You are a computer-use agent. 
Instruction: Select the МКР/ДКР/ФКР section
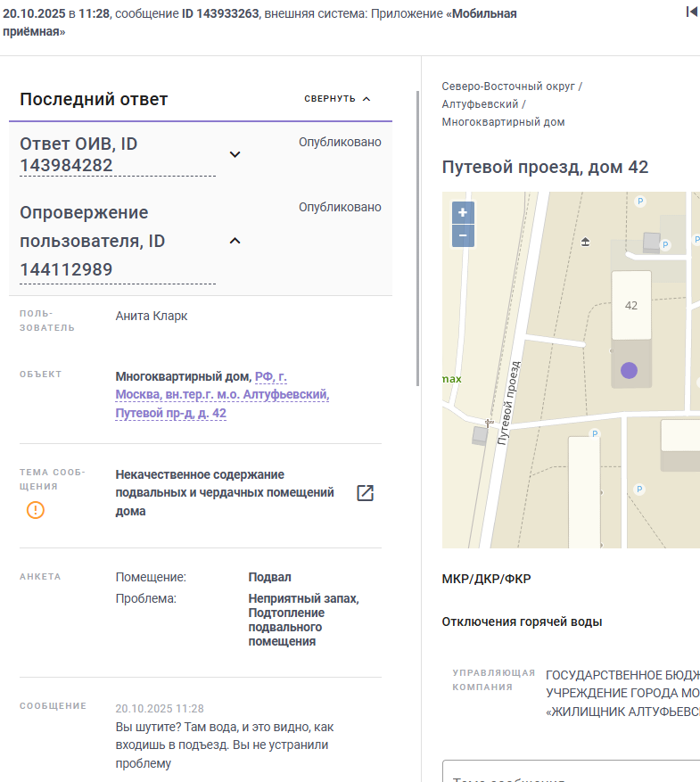coord(486,579)
